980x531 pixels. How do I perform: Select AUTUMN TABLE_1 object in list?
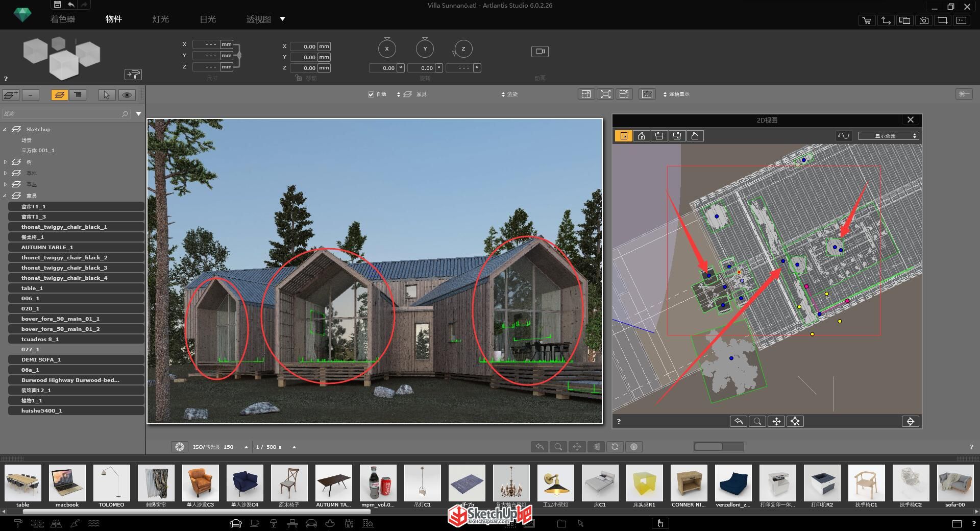76,247
